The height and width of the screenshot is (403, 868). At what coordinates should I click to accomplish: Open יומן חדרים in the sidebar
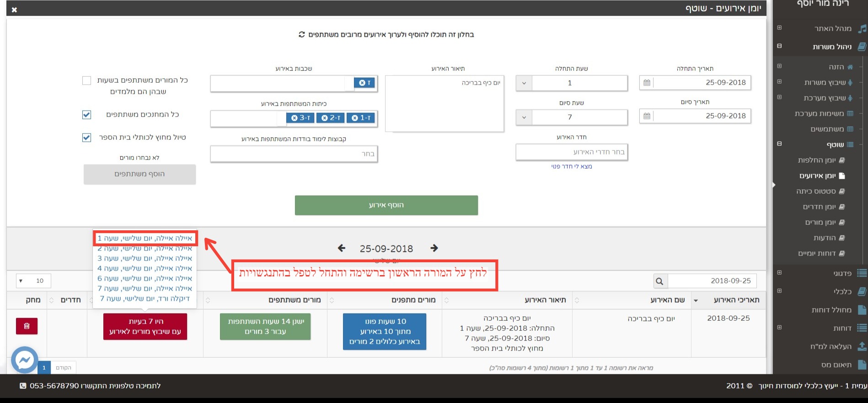coord(819,207)
